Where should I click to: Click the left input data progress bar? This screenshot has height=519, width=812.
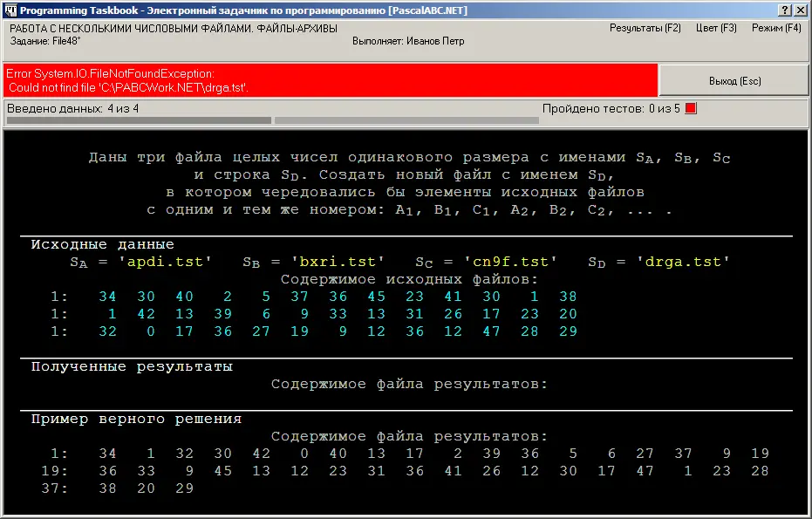pyautogui.click(x=139, y=121)
